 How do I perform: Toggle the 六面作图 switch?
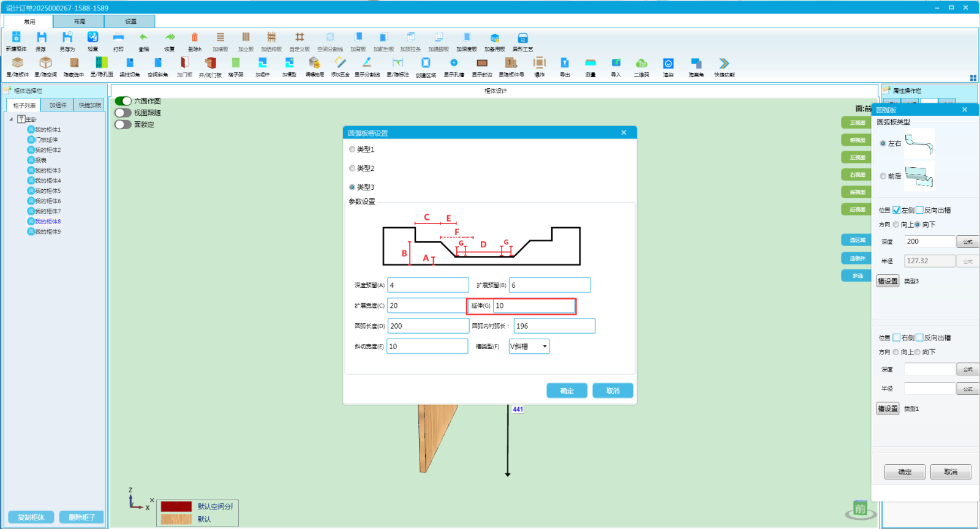click(123, 101)
